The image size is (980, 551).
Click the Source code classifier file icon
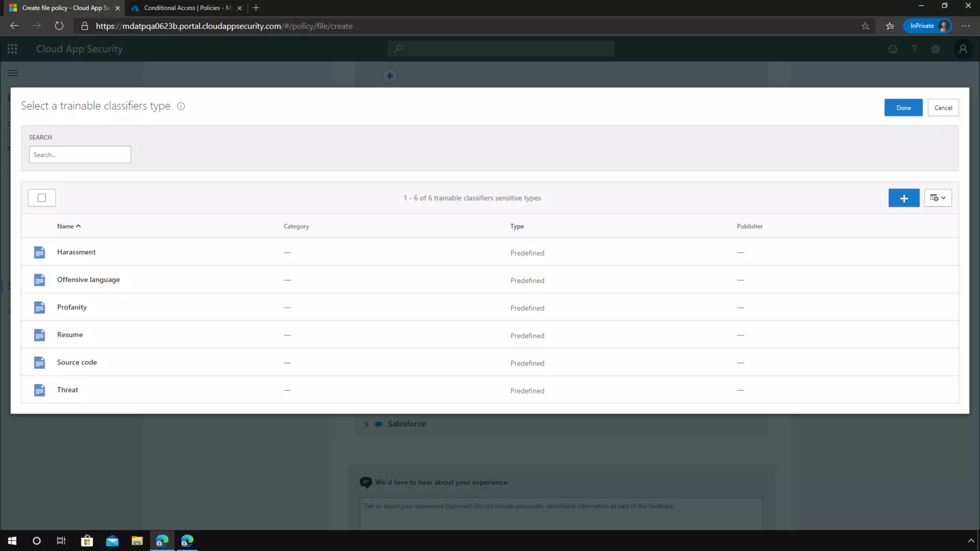pos(39,363)
